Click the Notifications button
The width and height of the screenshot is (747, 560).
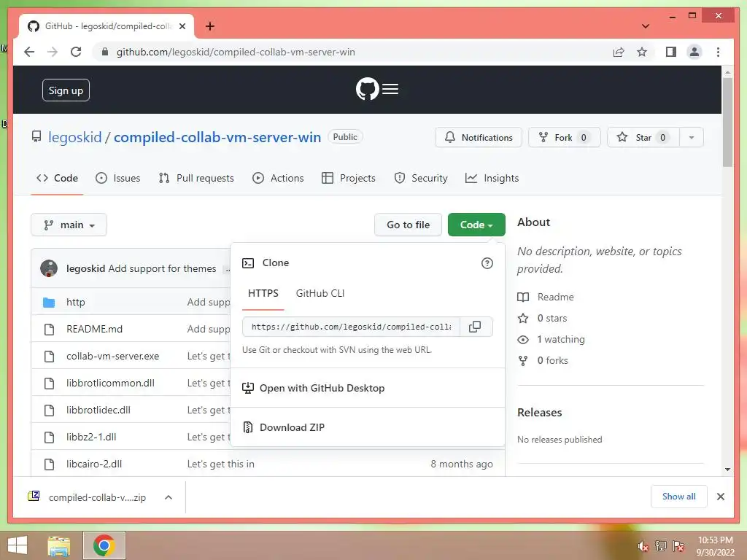point(479,138)
